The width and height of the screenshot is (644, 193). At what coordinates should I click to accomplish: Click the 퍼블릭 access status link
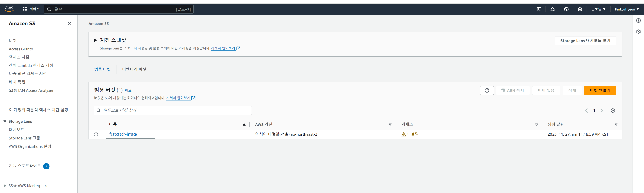413,134
